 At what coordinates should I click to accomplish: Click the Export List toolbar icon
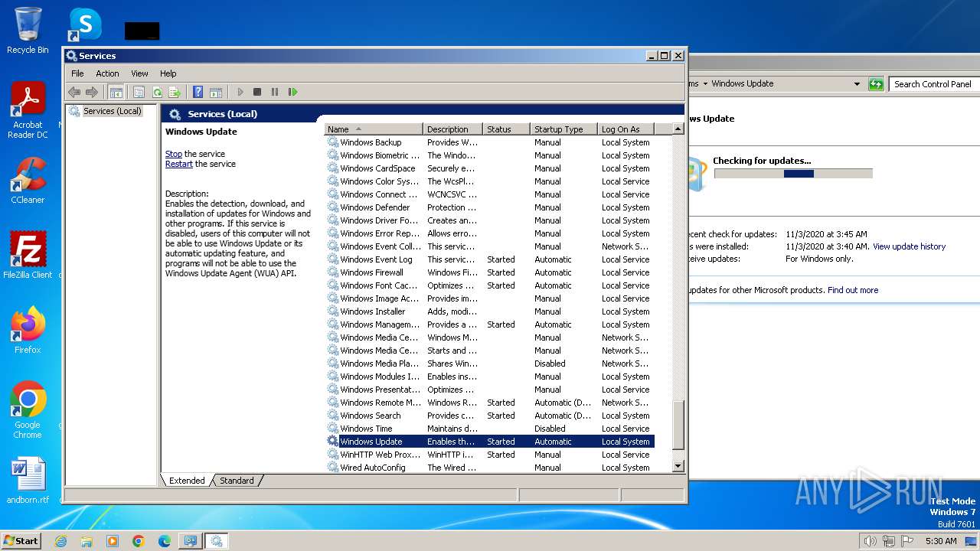coord(175,92)
